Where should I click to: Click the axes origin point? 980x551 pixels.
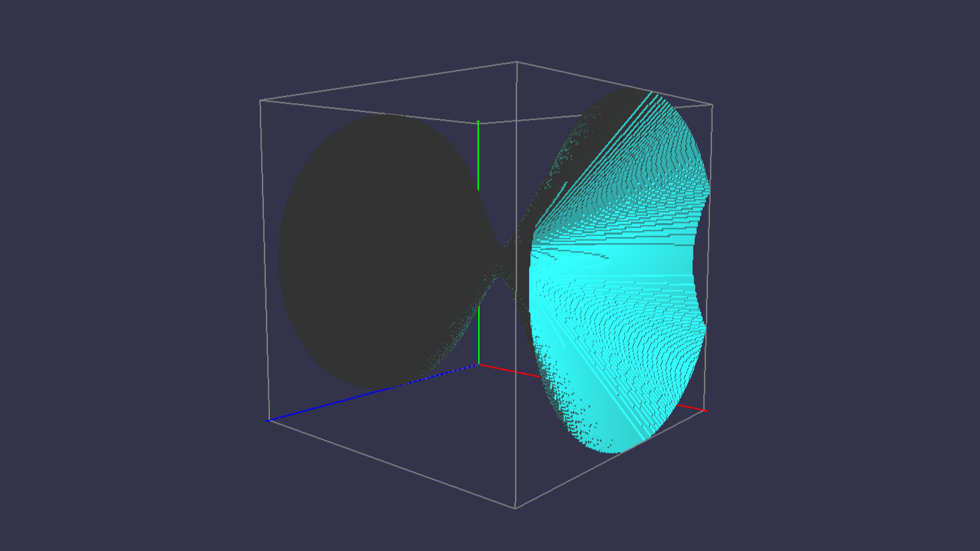point(479,364)
